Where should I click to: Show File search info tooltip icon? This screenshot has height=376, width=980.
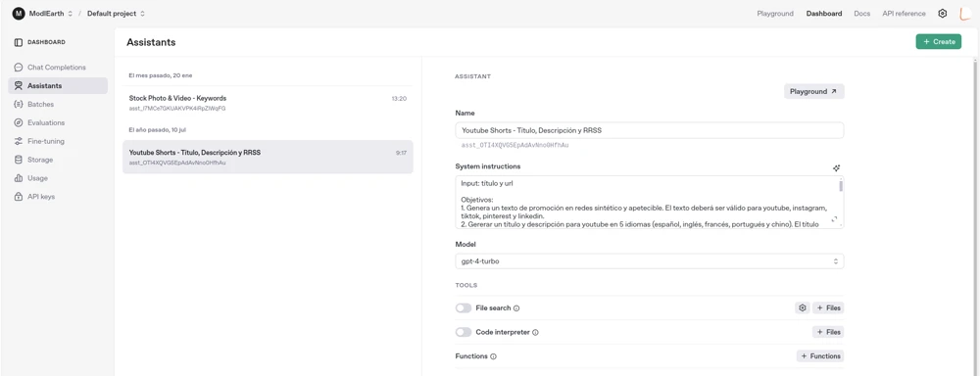click(x=516, y=308)
